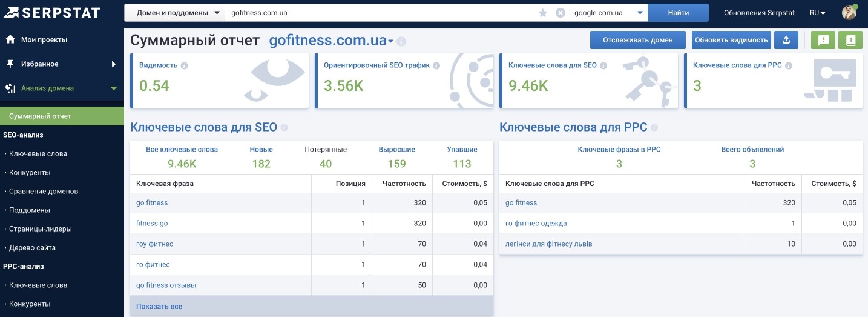The width and height of the screenshot is (868, 317).
Task: Click Частотность column header in PPC table
Action: 774,183
